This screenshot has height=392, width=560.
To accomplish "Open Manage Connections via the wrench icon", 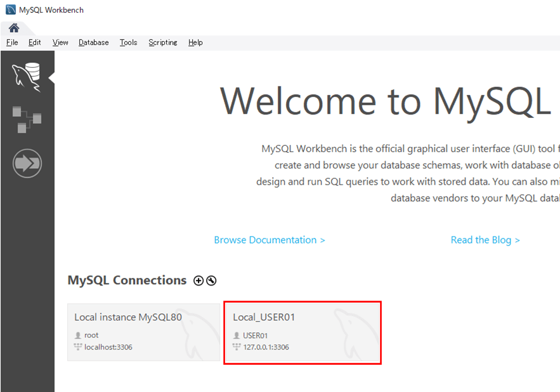I will pyautogui.click(x=211, y=281).
